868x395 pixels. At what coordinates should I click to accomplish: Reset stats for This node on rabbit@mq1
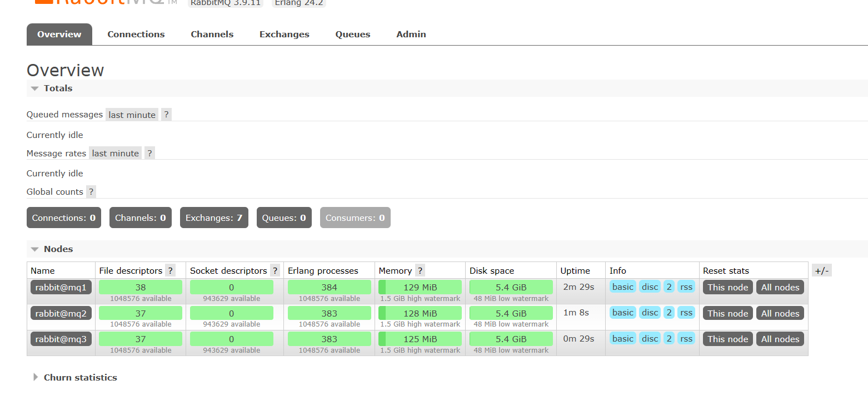(x=728, y=287)
